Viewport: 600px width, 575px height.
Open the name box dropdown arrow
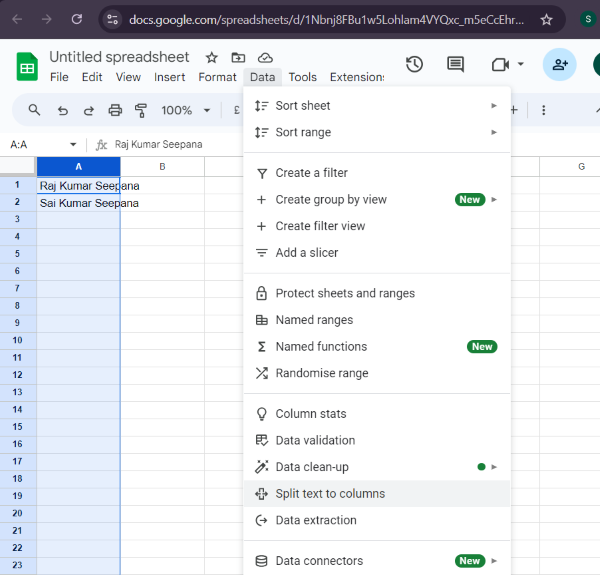click(73, 145)
